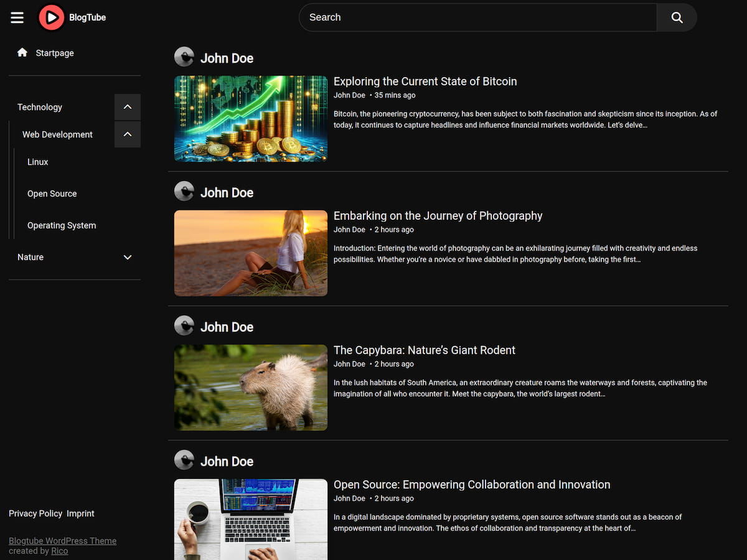Select the Open Source sidebar category
The height and width of the screenshot is (560, 747).
[52, 194]
